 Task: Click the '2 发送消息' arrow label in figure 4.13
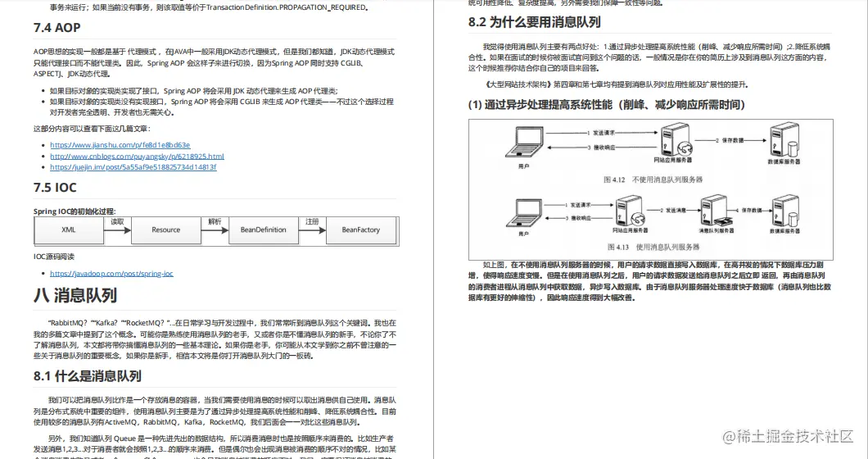pyautogui.click(x=673, y=211)
